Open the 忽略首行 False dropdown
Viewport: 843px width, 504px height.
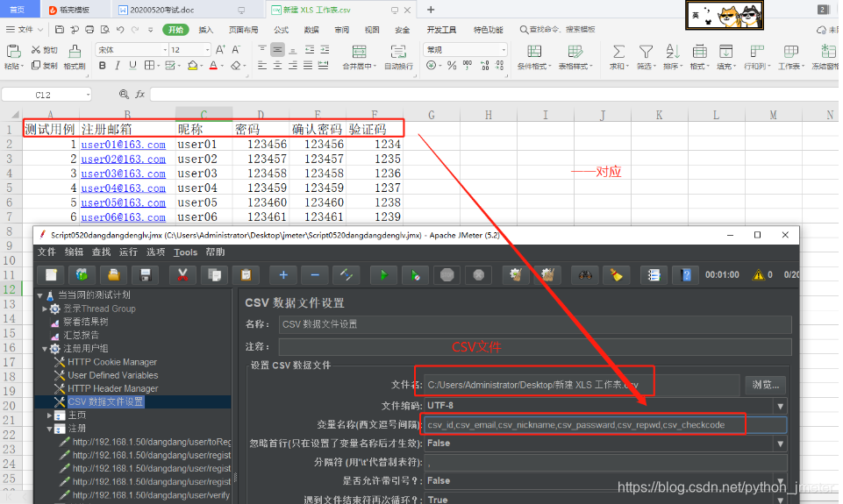(780, 444)
